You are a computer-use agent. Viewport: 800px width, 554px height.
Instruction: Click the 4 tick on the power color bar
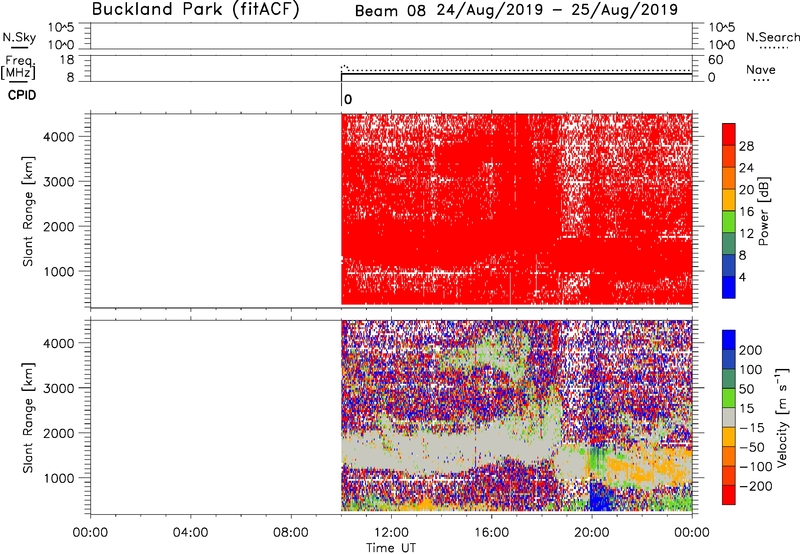click(742, 277)
